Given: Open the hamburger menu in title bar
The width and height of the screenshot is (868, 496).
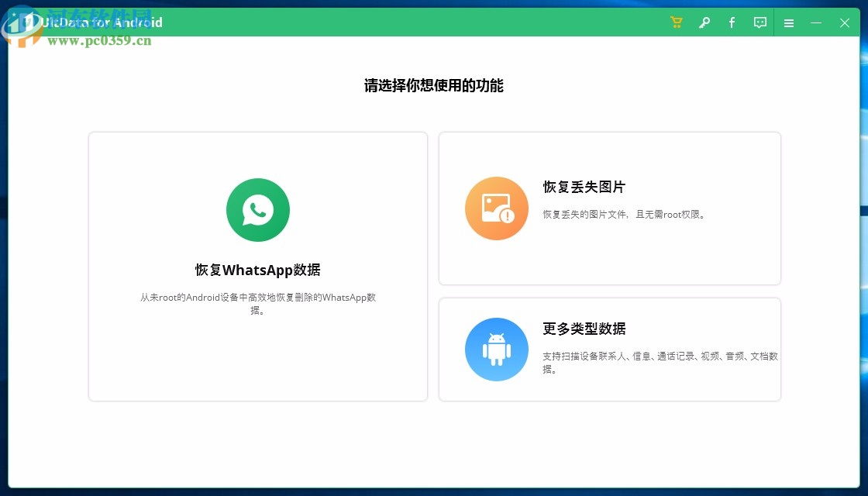Looking at the screenshot, I should click(x=788, y=22).
